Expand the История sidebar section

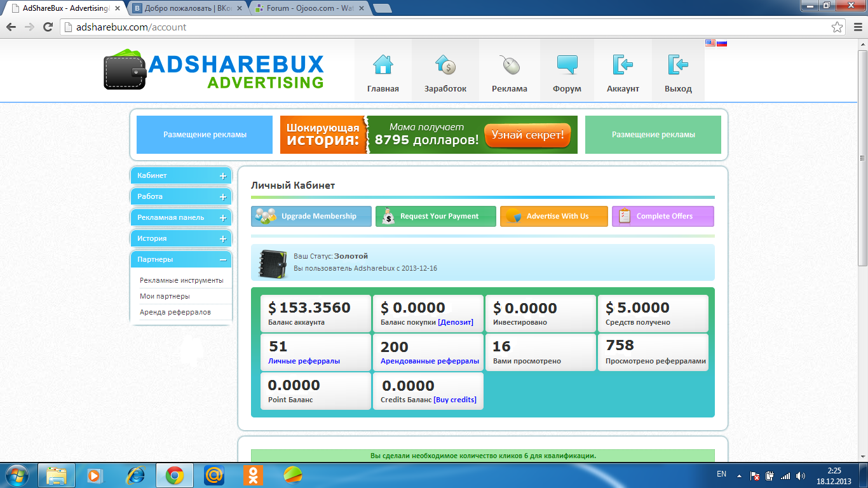tap(181, 239)
